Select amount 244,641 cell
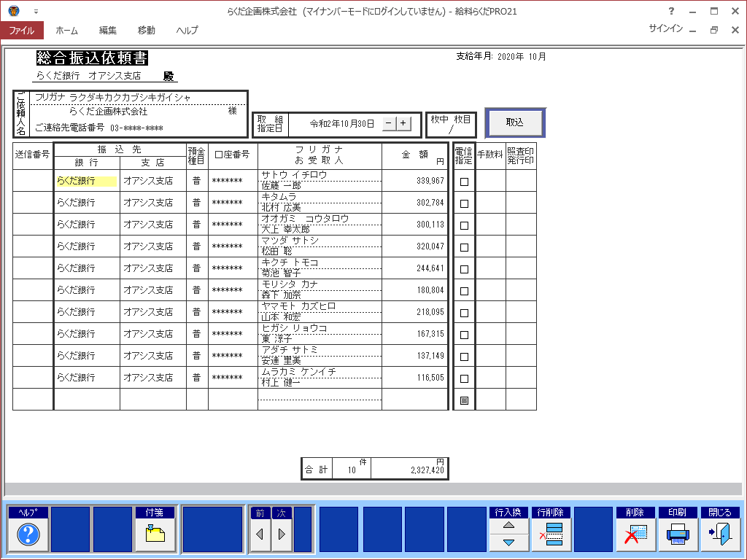Image resolution: width=747 pixels, height=560 pixels. click(414, 268)
